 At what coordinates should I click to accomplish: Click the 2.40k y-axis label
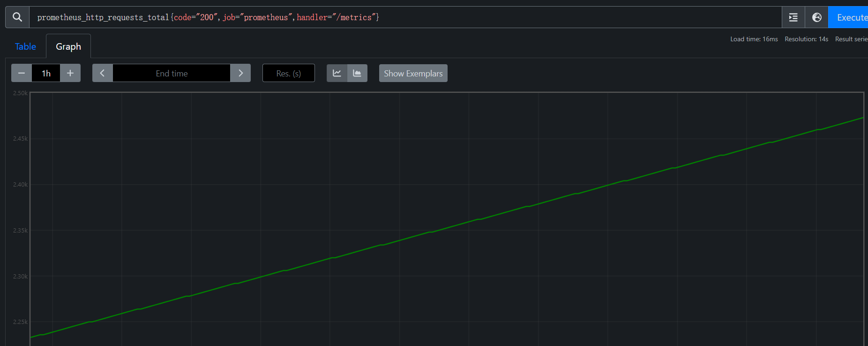[x=20, y=185]
